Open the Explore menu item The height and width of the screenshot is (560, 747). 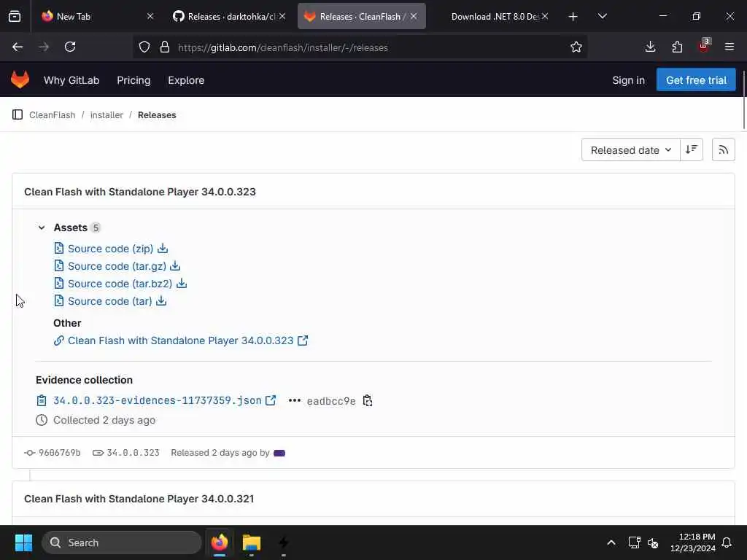(x=186, y=80)
